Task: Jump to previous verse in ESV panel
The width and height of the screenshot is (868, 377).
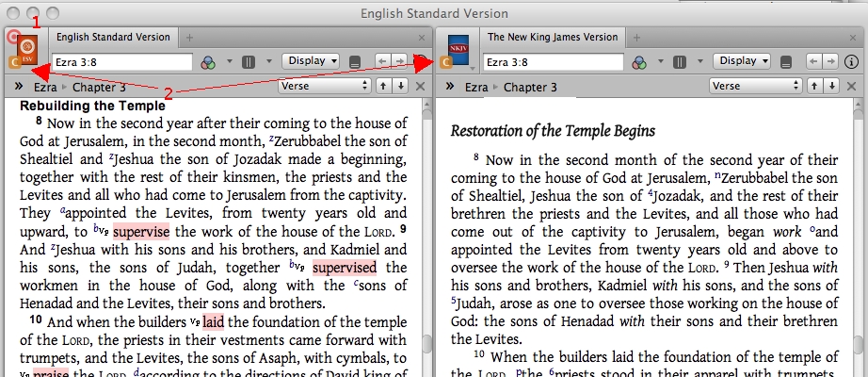Action: click(383, 86)
